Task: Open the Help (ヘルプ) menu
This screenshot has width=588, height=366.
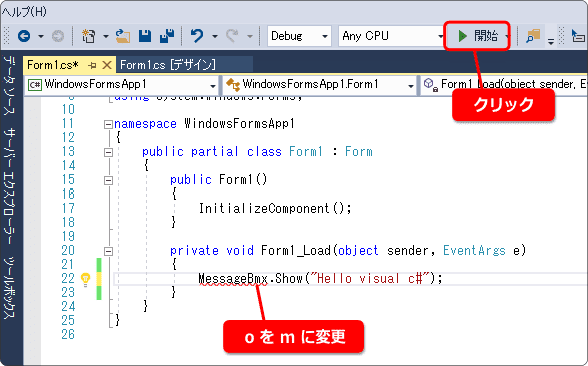Action: pos(24,12)
